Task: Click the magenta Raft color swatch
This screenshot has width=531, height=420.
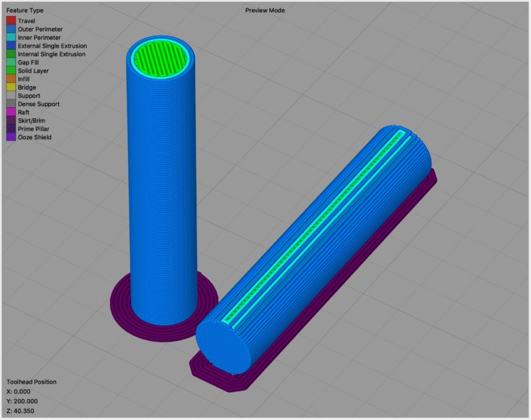Action: [11, 112]
